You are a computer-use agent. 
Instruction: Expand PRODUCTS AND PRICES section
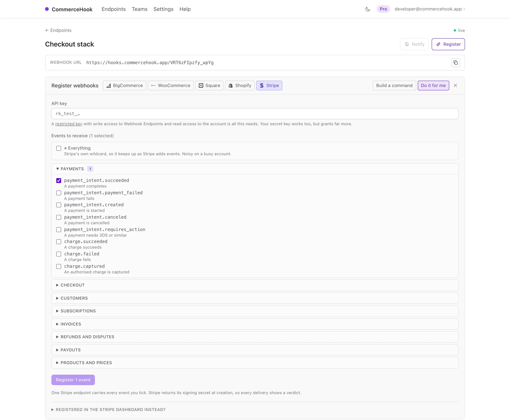[255, 363]
